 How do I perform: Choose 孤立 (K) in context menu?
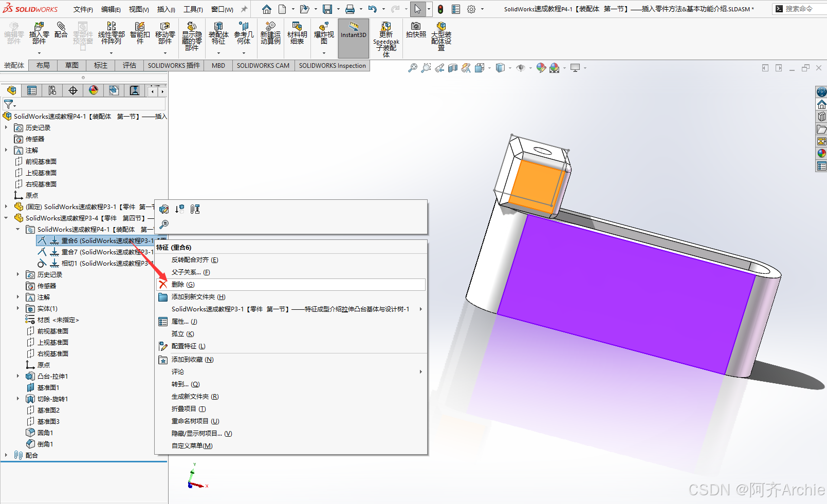click(291, 334)
